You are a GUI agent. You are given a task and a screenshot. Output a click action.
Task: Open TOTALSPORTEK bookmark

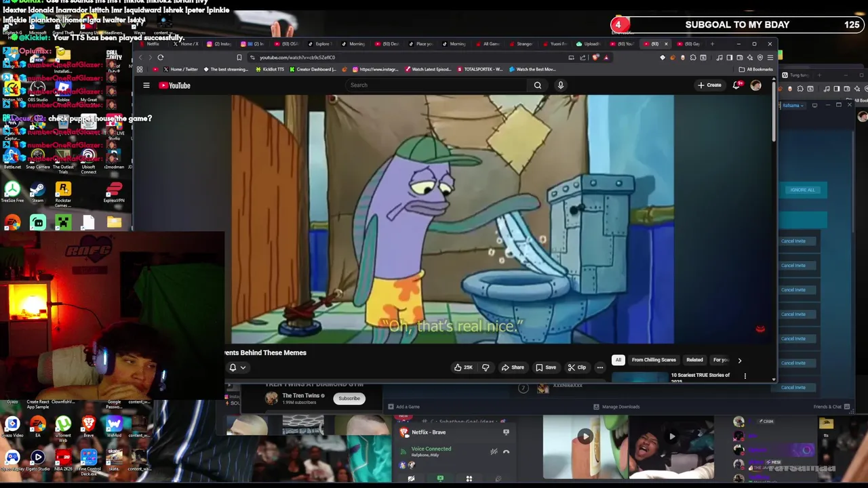[481, 69]
